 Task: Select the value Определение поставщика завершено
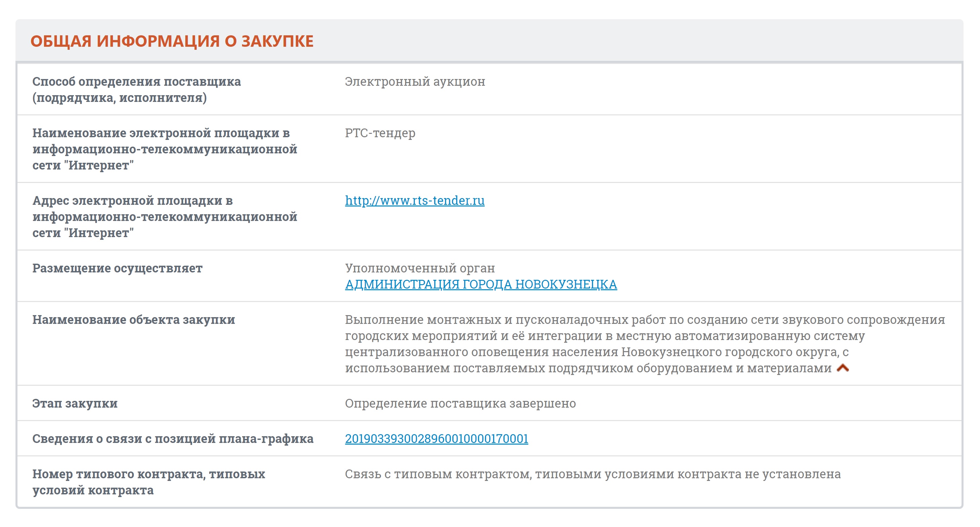(460, 403)
